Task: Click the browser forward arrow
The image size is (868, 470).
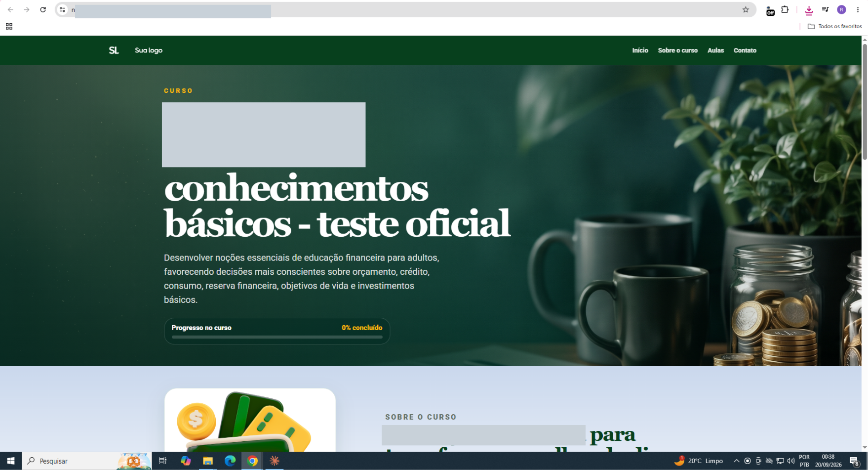Action: point(27,10)
